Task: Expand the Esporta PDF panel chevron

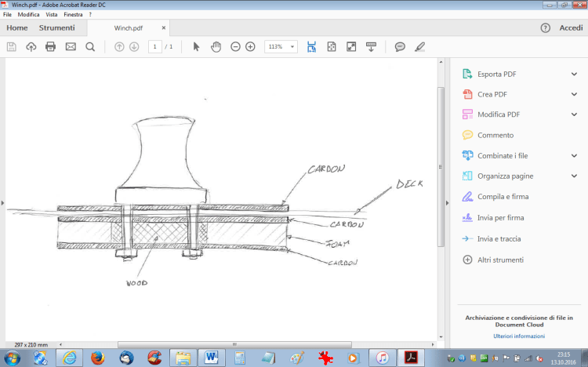Action: click(x=574, y=74)
